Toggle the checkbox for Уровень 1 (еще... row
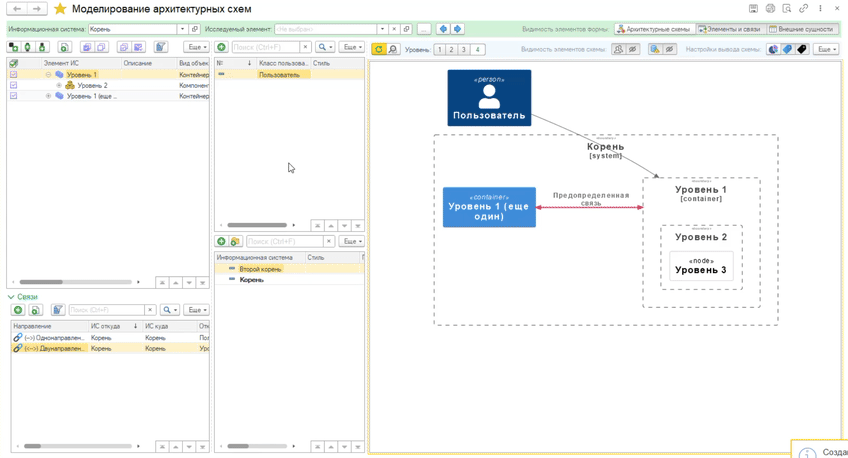Screen dimensions: 848x458 (14, 96)
